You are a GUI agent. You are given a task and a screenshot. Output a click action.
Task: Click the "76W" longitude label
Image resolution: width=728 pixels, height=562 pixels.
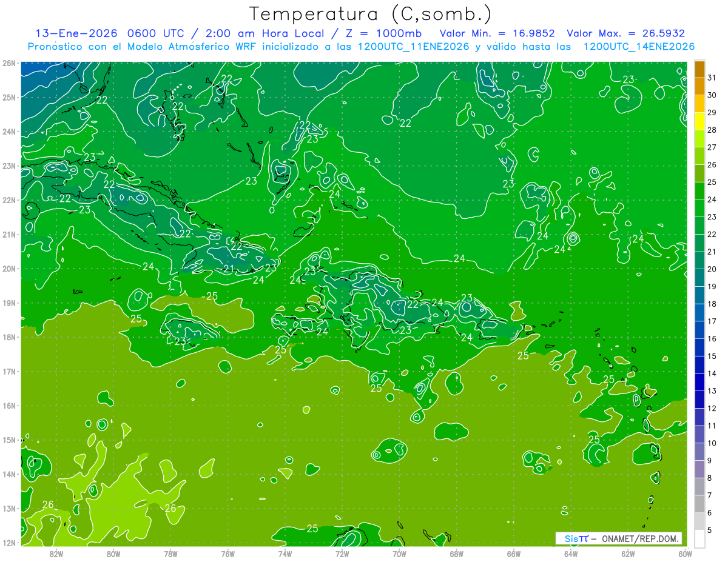point(227,554)
